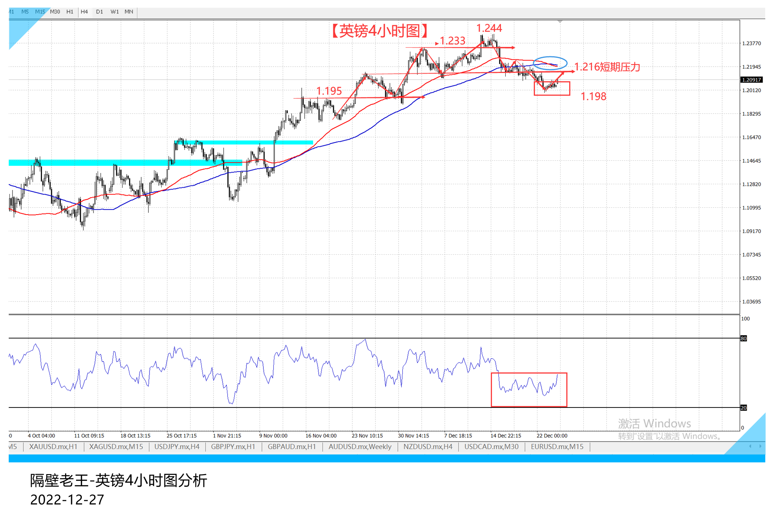Open the XAUUSD.mx,H1 chart tab
774x532 pixels.
pos(53,446)
